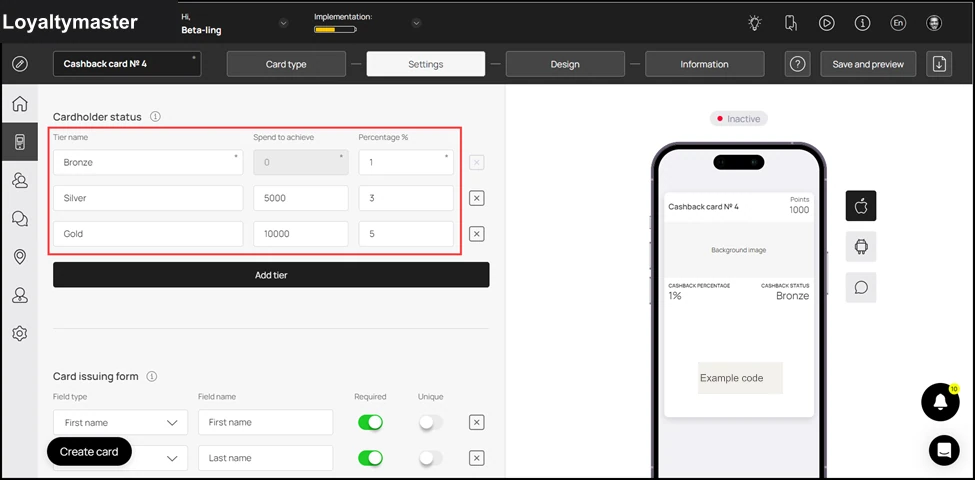Open the user profile avatar
The image size is (975, 480).
tap(934, 24)
